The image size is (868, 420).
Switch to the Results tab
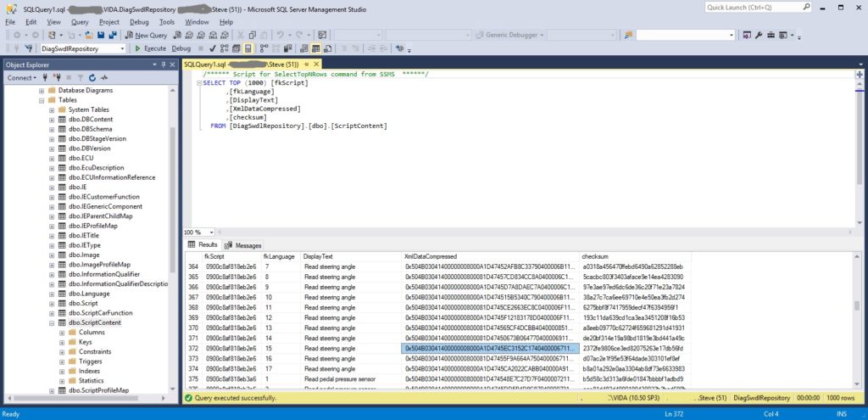[203, 244]
